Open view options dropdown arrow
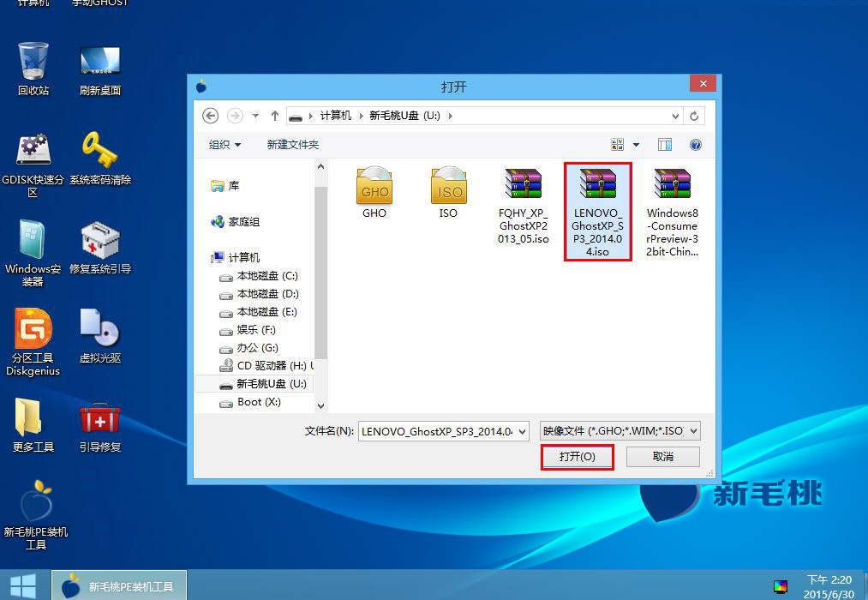868x600 pixels. click(x=636, y=145)
